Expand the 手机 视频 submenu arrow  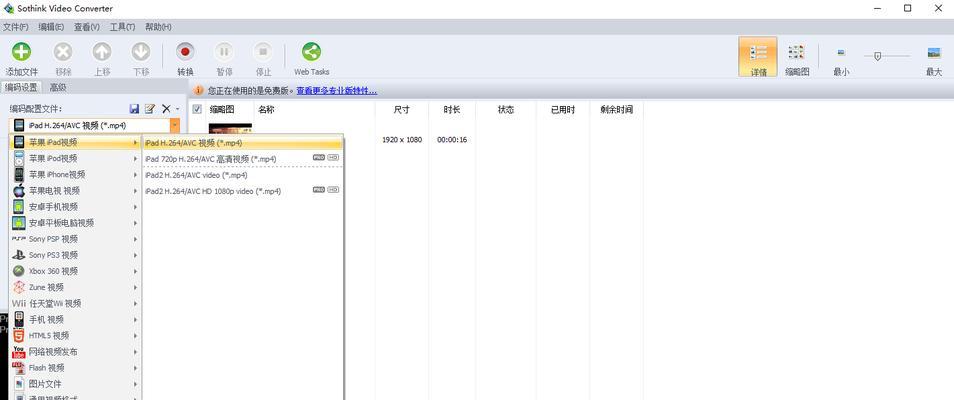(x=136, y=320)
